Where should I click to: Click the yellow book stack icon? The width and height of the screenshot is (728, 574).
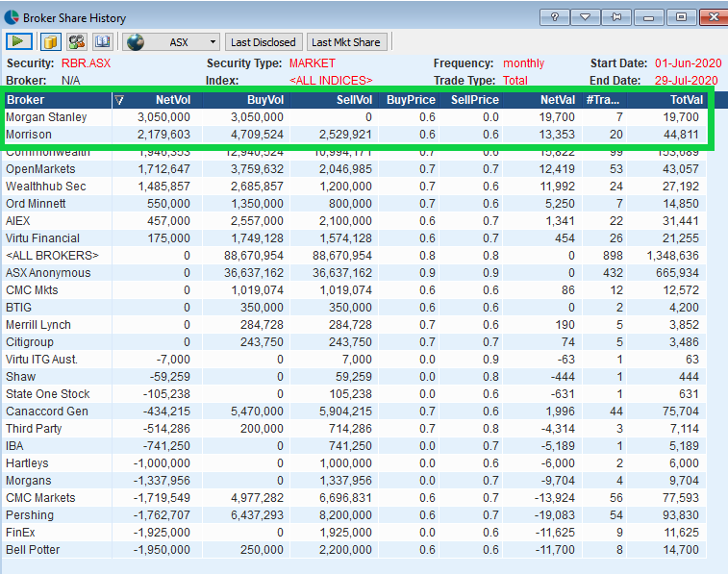tap(50, 41)
